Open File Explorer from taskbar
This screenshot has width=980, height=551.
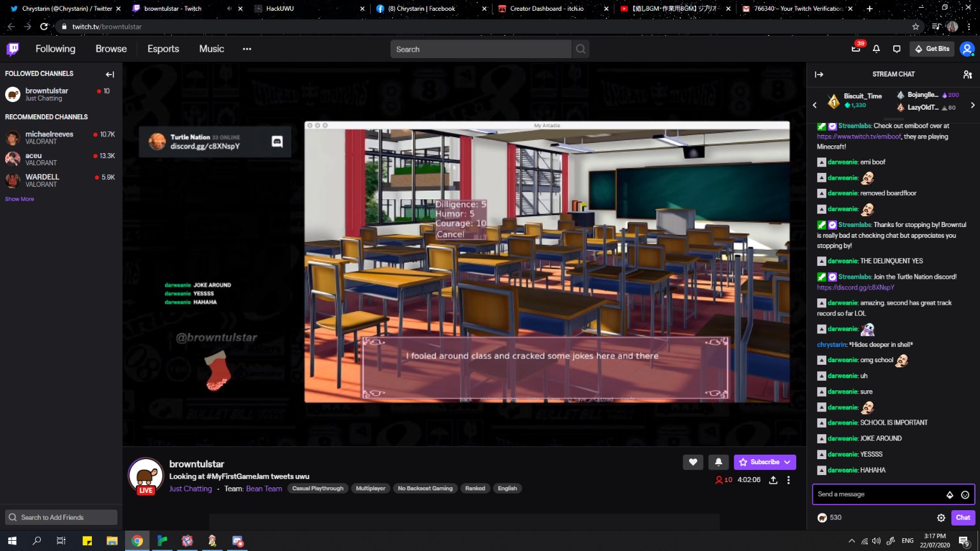coord(112,541)
